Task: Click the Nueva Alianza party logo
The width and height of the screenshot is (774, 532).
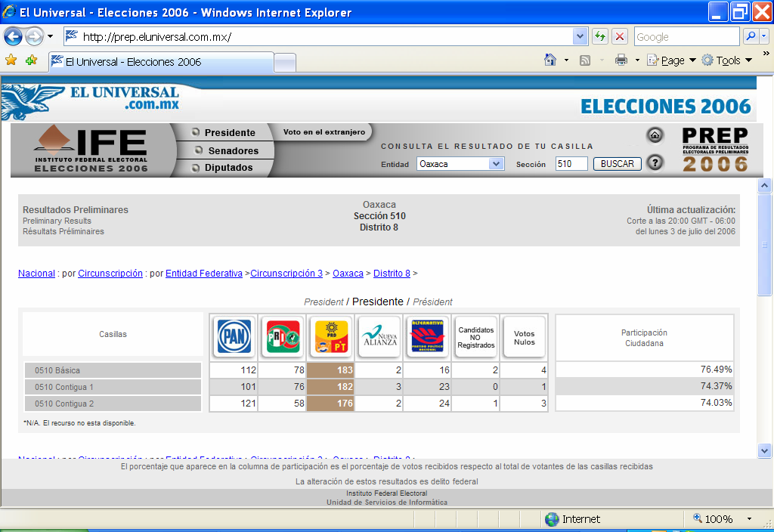Action: point(379,336)
